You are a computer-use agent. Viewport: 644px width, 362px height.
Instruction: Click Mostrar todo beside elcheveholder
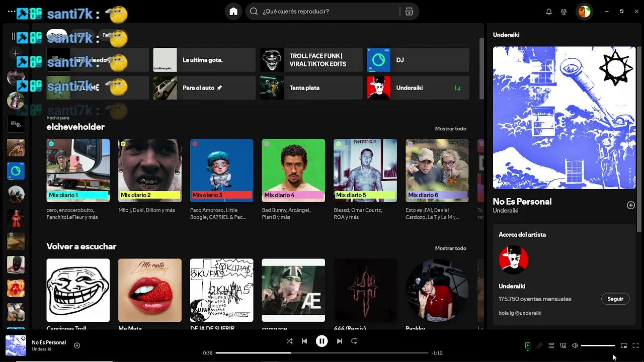tap(450, 129)
